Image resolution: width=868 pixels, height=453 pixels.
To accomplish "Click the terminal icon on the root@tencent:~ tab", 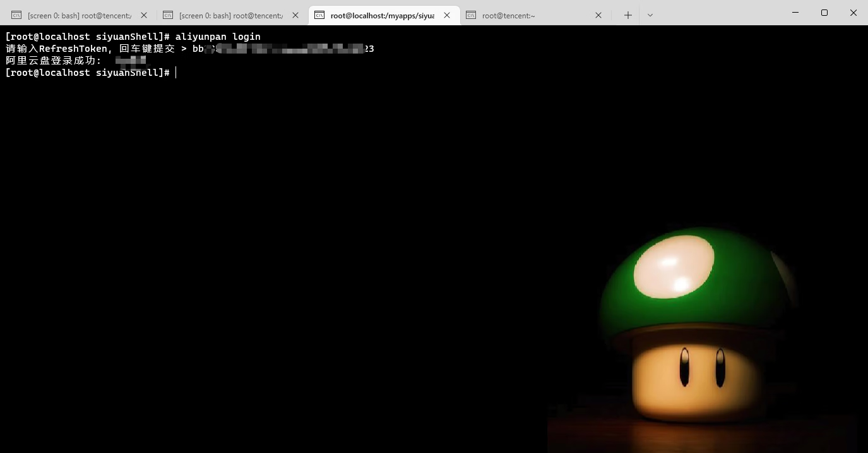I will 471,15.
